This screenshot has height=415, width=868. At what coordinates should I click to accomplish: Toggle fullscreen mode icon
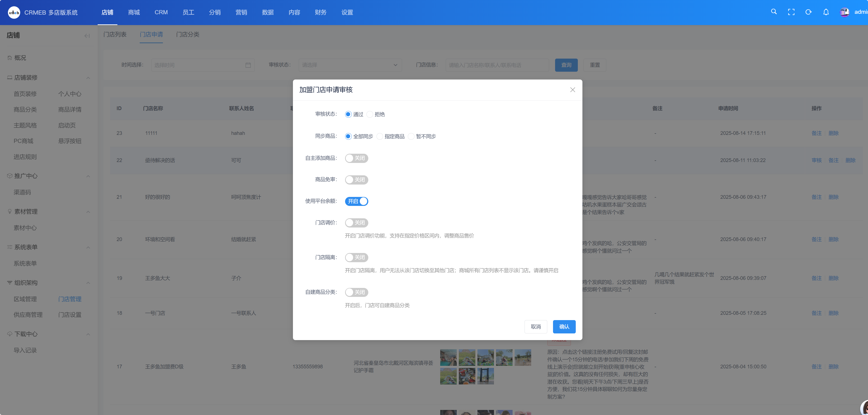coord(791,12)
